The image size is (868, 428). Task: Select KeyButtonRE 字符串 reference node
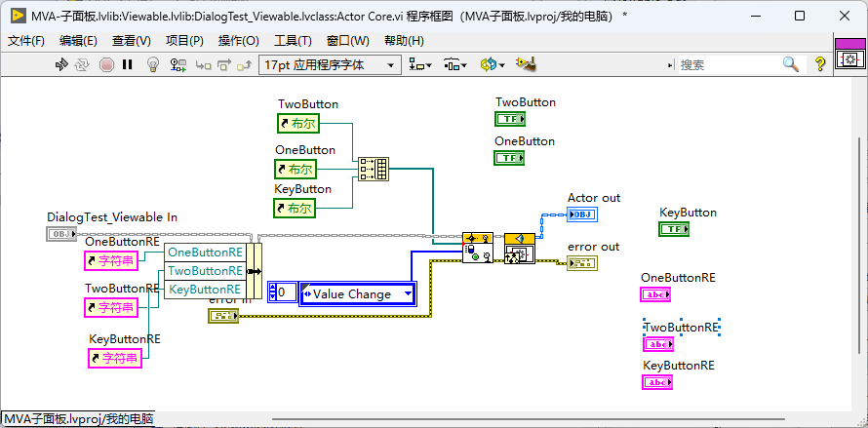point(115,358)
